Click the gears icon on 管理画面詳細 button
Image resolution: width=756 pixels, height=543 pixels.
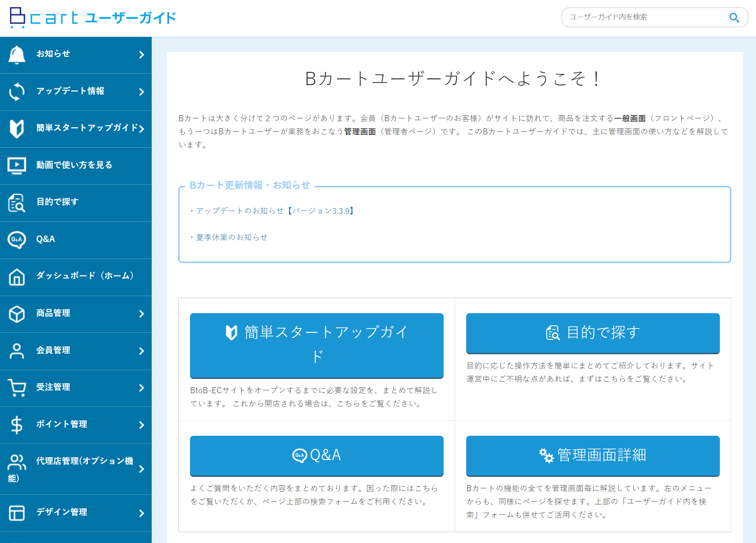point(546,455)
